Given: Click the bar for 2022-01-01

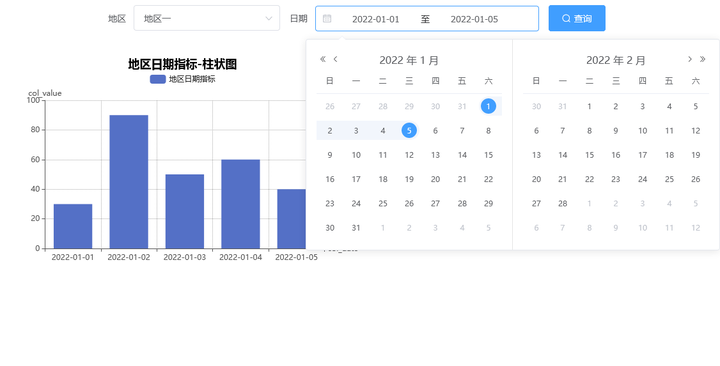Looking at the screenshot, I should (x=73, y=226).
